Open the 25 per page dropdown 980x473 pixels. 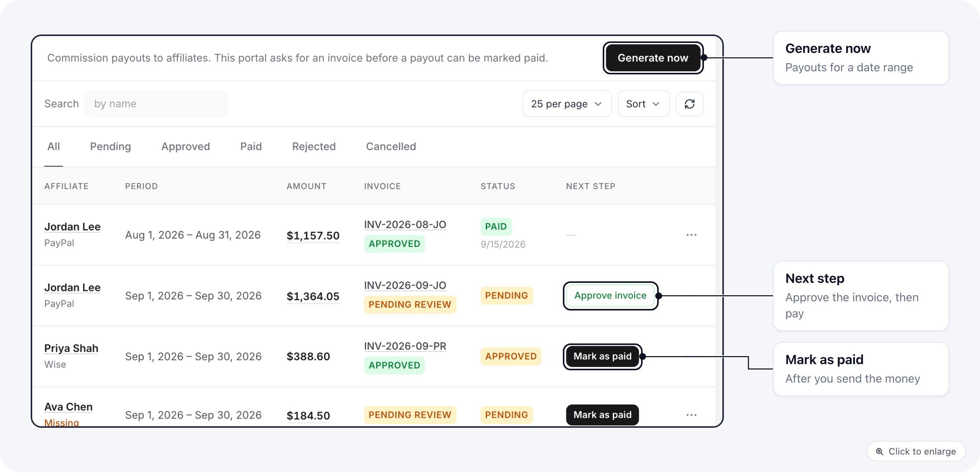(567, 104)
